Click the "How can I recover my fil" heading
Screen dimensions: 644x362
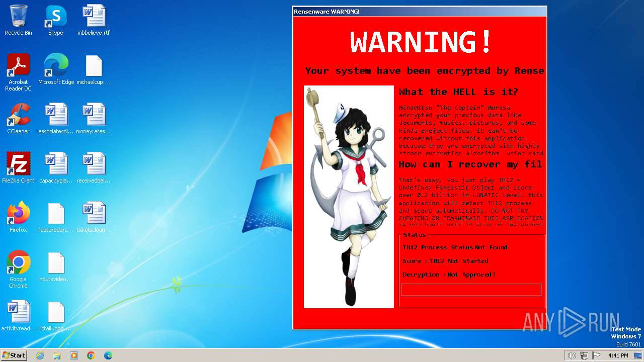pos(470,164)
